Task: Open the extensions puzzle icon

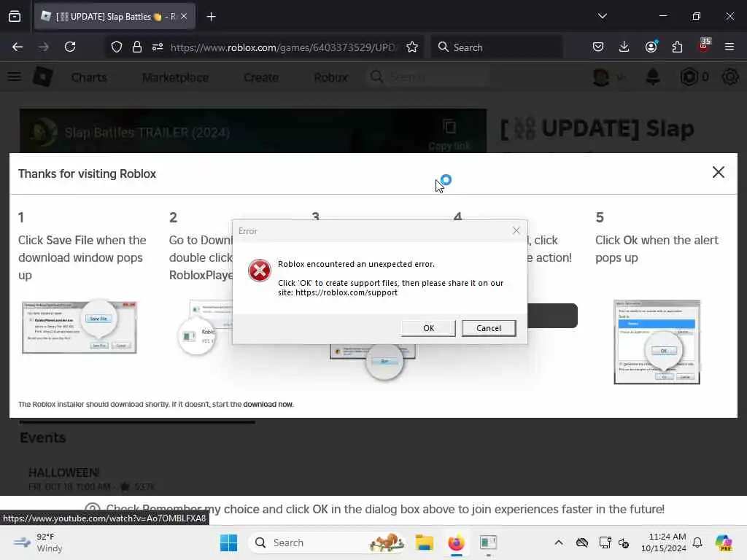Action: pyautogui.click(x=677, y=47)
